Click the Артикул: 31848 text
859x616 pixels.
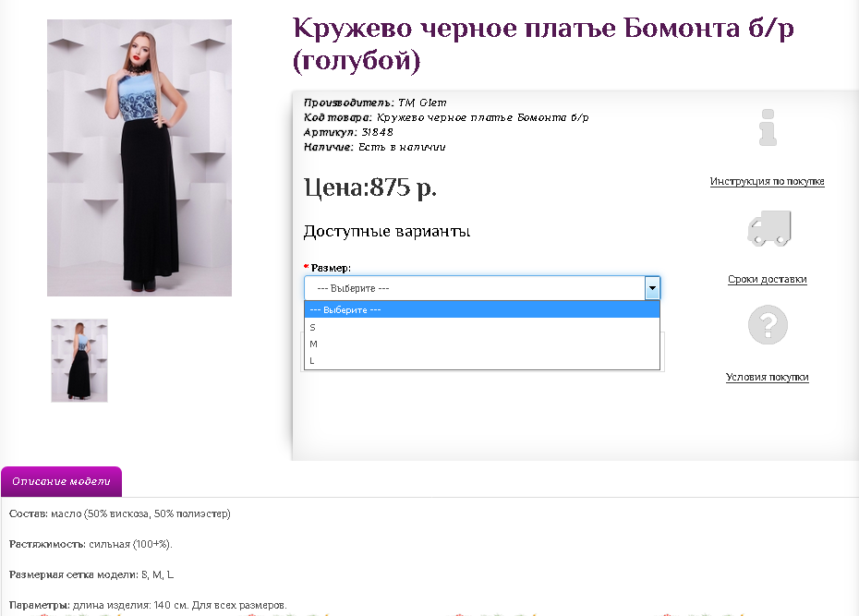348,132
